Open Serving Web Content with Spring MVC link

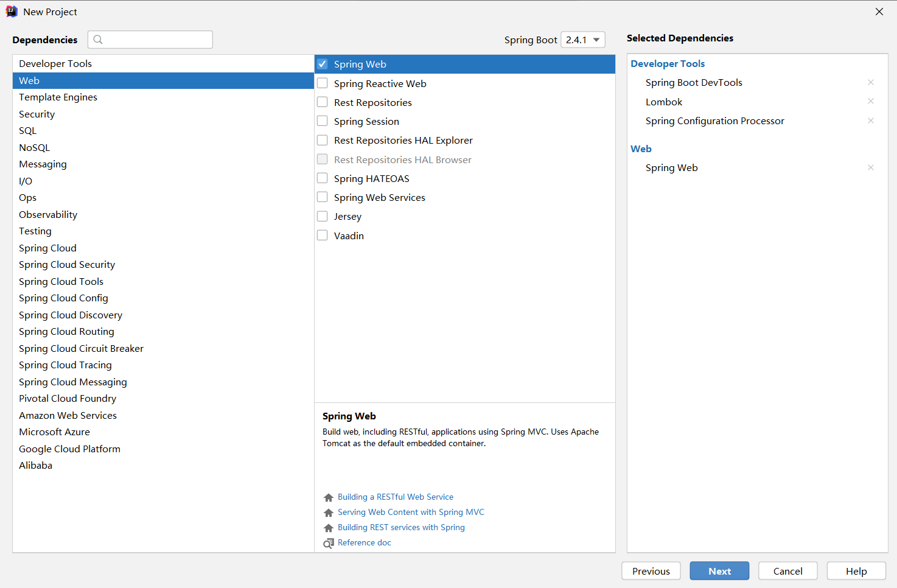point(411,512)
